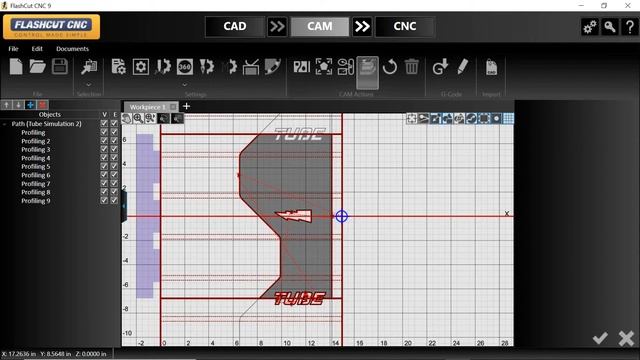Viewport: 640px width, 360px height.
Task: Open the document settings gear-page icon
Action: (x=119, y=67)
